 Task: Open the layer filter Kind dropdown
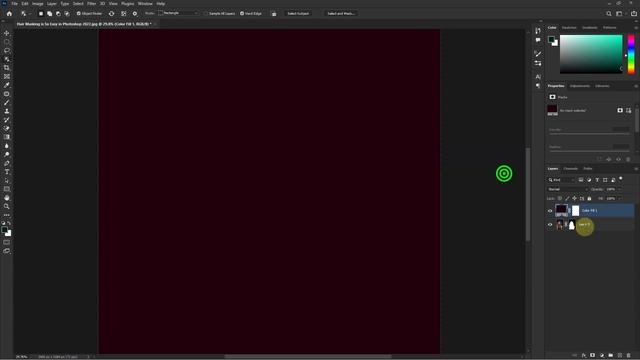562,180
